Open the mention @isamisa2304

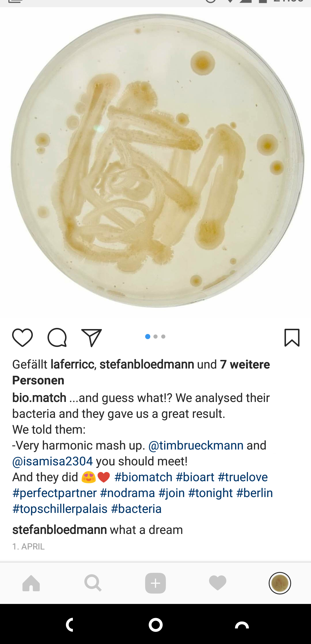coord(52,461)
